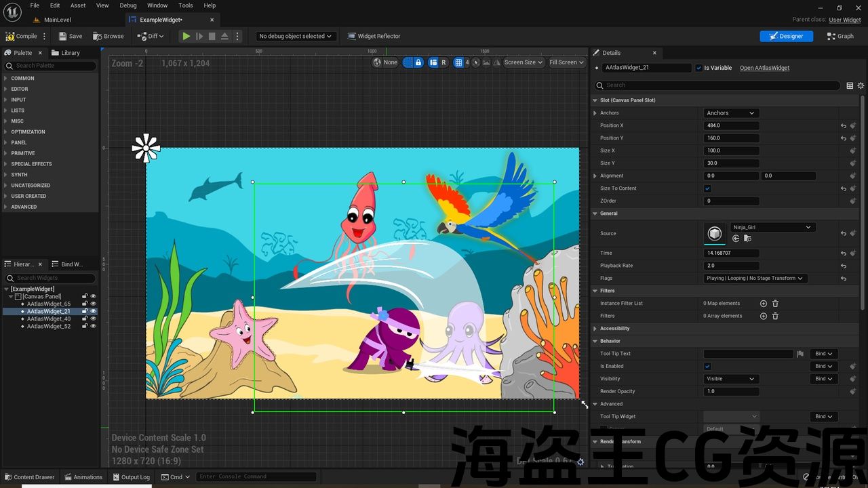Click the Compile toolbar button

coord(22,36)
